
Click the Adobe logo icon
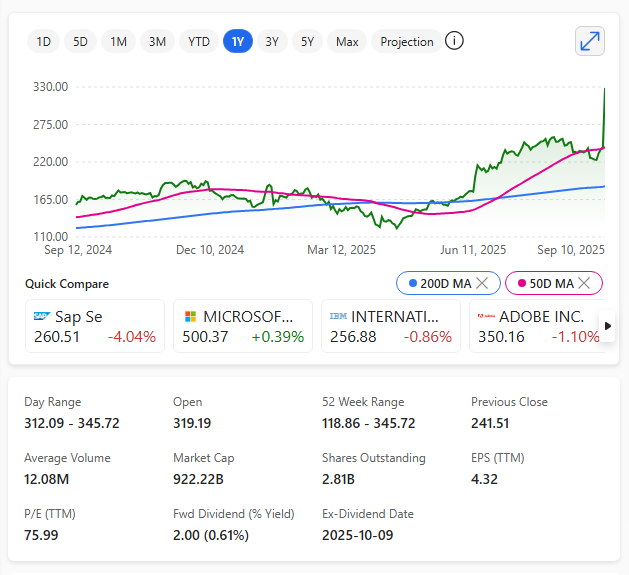coord(486,316)
